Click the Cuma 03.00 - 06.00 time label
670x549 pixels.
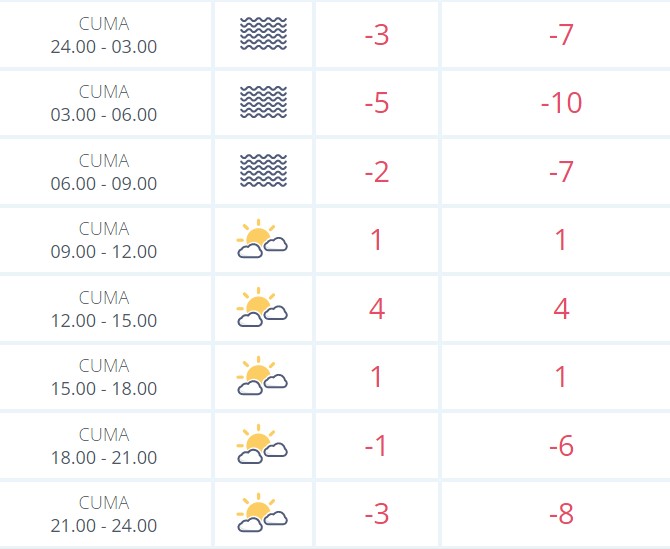click(x=104, y=103)
